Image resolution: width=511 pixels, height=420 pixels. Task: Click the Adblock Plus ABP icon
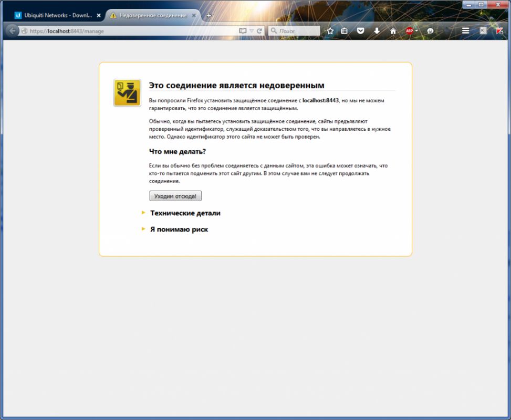click(x=409, y=31)
